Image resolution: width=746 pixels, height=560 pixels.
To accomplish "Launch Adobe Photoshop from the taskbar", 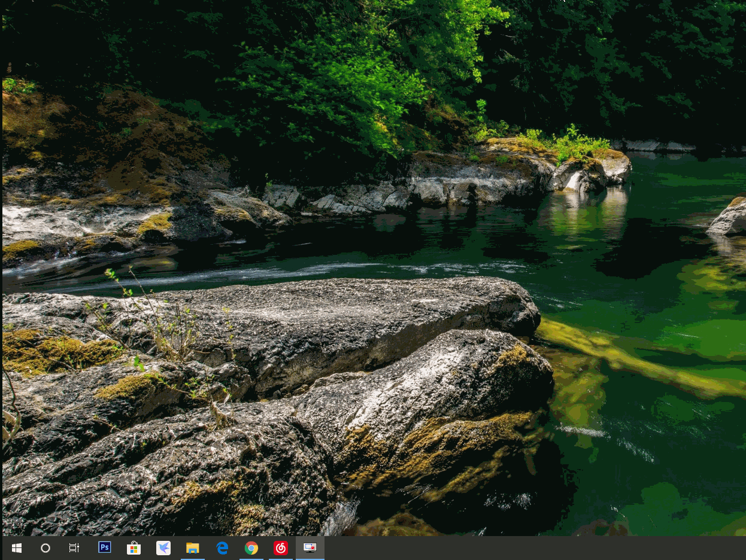I will [x=105, y=547].
